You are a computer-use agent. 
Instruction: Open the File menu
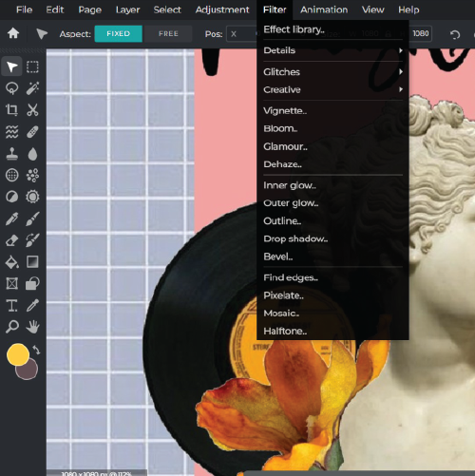(24, 10)
